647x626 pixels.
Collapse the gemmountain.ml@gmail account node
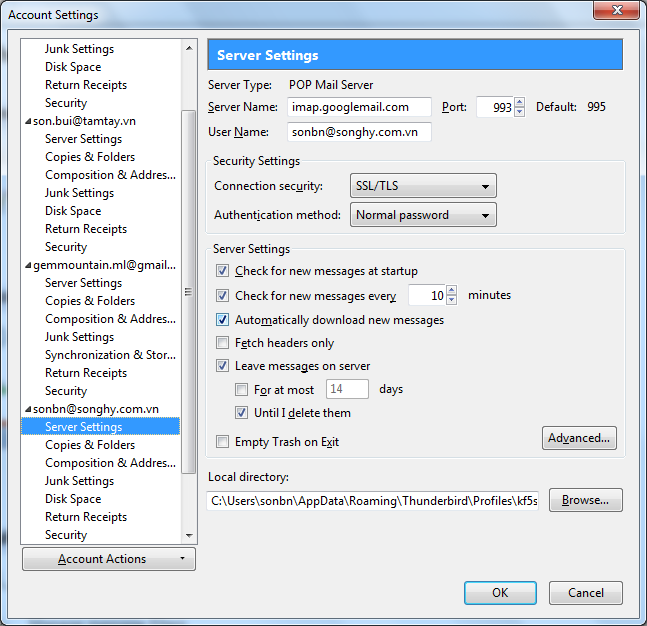[x=28, y=265]
